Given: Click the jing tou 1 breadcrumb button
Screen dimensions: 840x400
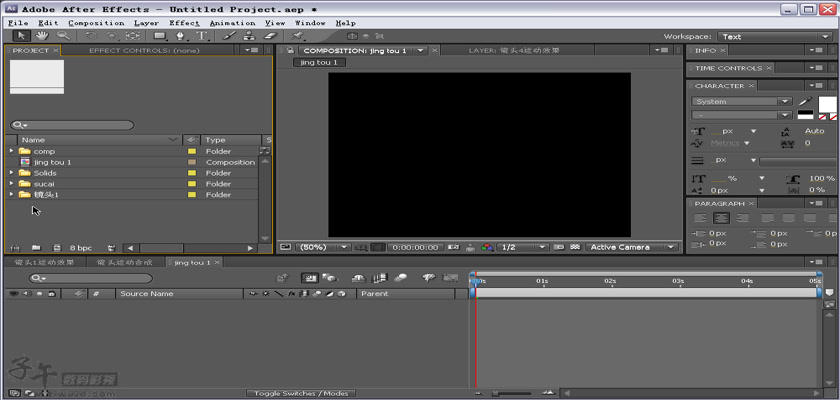Looking at the screenshot, I should pos(319,63).
